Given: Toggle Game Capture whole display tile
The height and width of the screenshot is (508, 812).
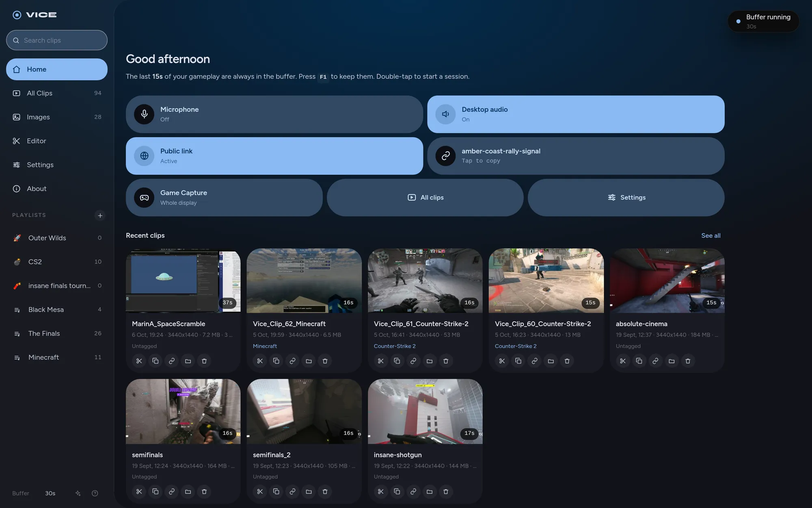Looking at the screenshot, I should pyautogui.click(x=224, y=198).
